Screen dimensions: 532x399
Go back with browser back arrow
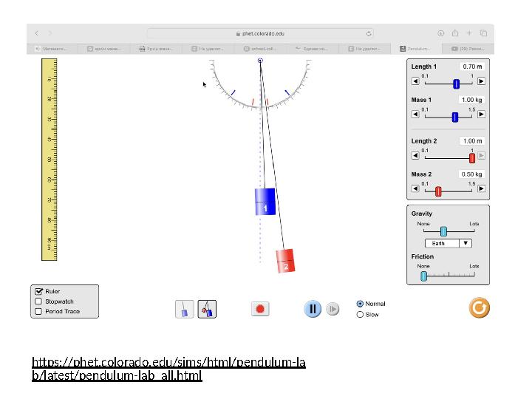pyautogui.click(x=37, y=33)
